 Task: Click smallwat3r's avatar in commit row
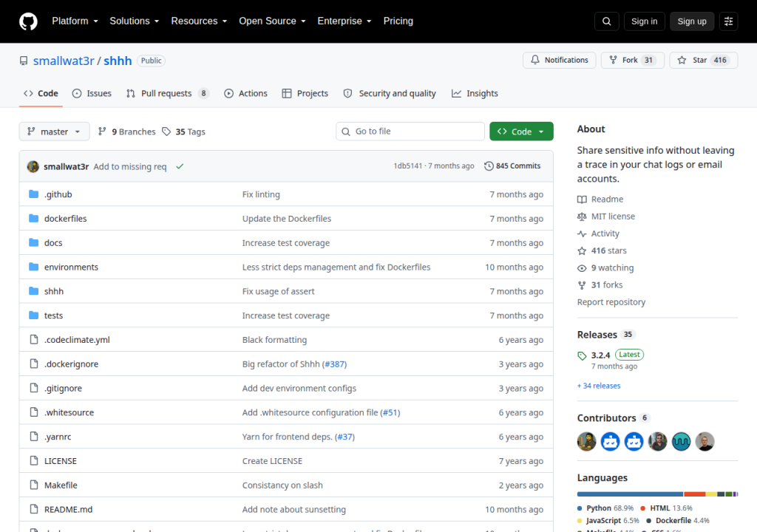pos(33,166)
